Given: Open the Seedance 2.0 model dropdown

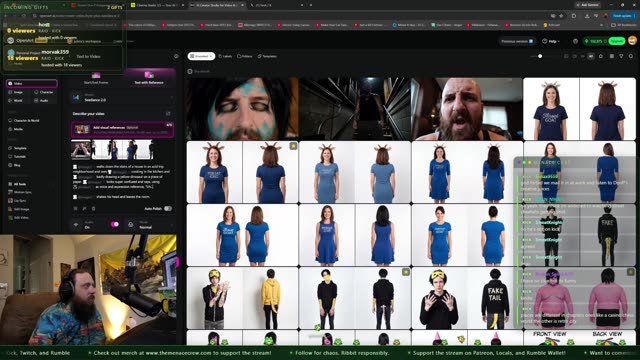Looking at the screenshot, I should 122,98.
